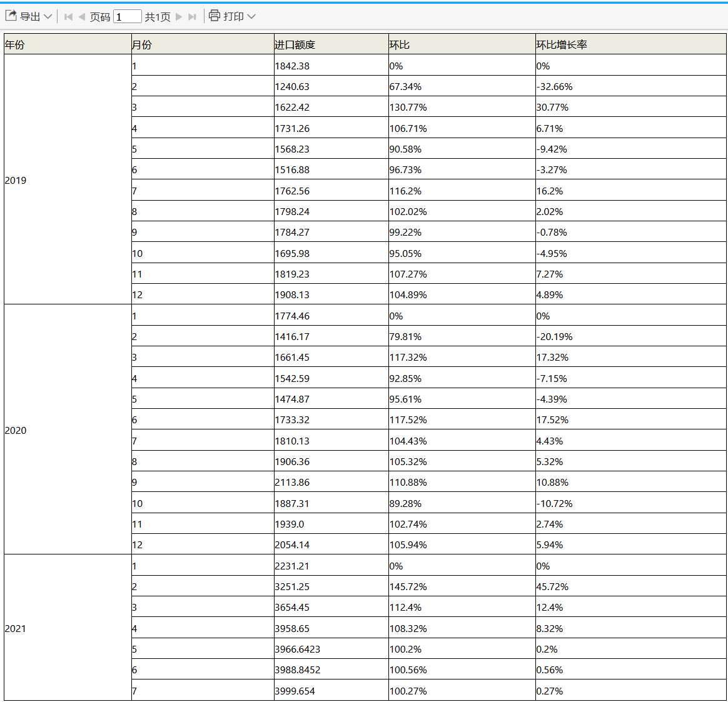728x702 pixels.
Task: Open the 打印 dropdown arrow
Action: click(x=251, y=17)
